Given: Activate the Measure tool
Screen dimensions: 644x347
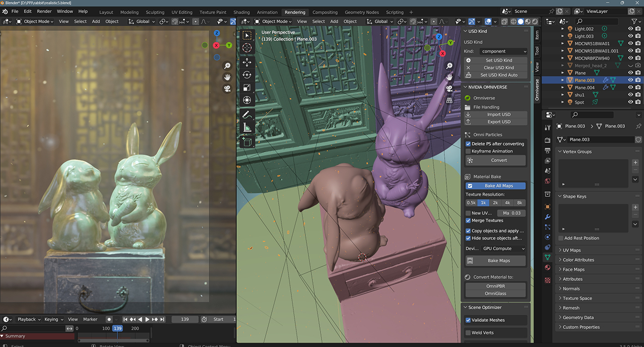Looking at the screenshot, I should 247,128.
